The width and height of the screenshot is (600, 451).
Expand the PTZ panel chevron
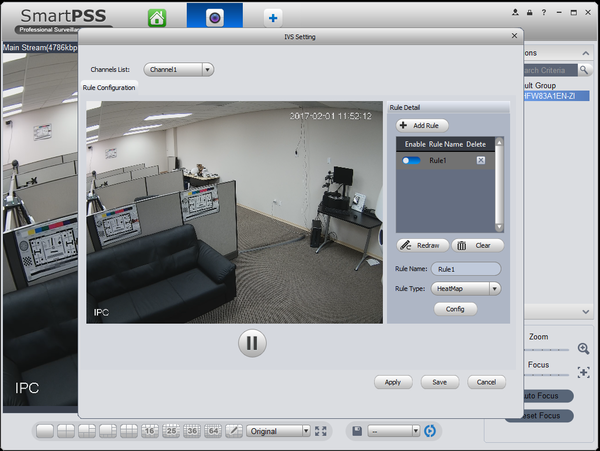585,312
